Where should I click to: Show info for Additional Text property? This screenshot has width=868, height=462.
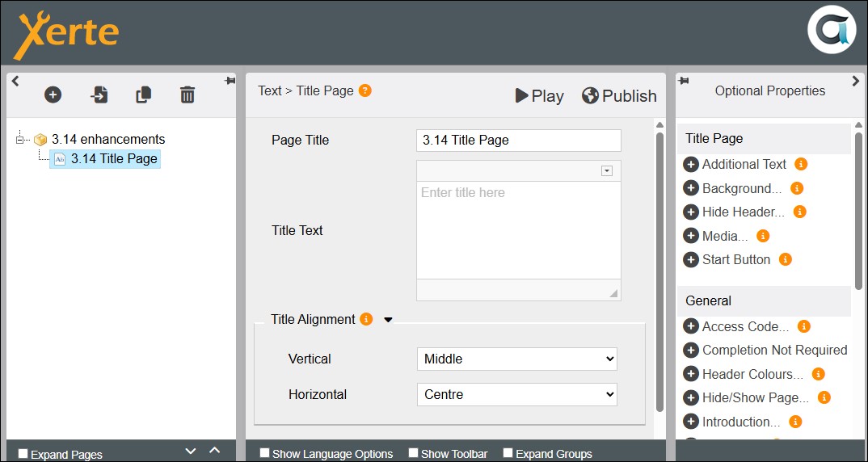pyautogui.click(x=801, y=164)
